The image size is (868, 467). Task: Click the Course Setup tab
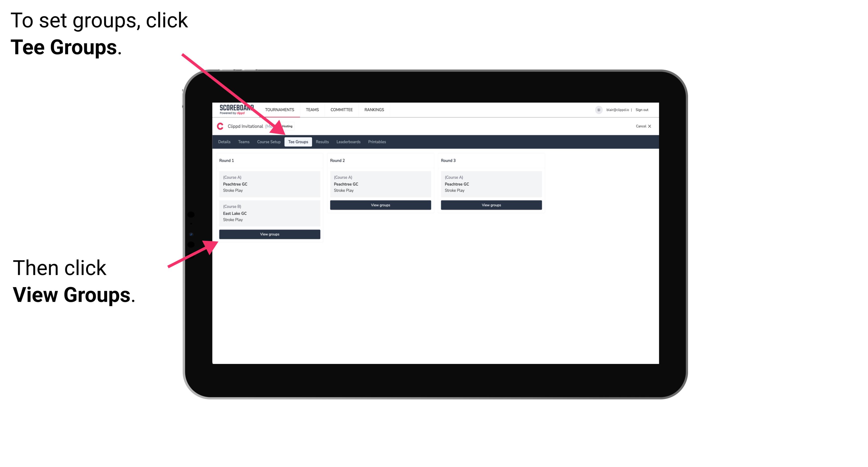pos(269,142)
